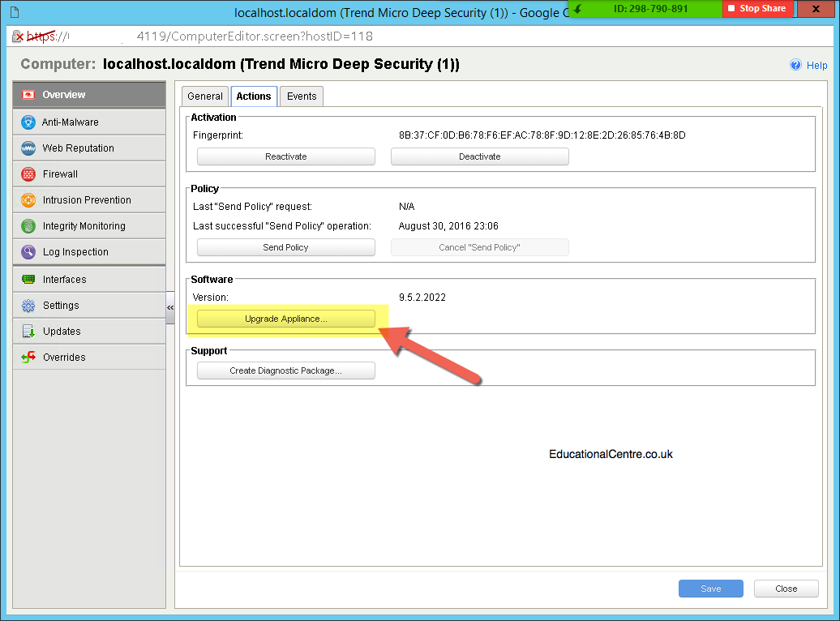Collapse the sidebar with the chevron handle
Viewport: 840px width, 621px height.
pyautogui.click(x=170, y=307)
